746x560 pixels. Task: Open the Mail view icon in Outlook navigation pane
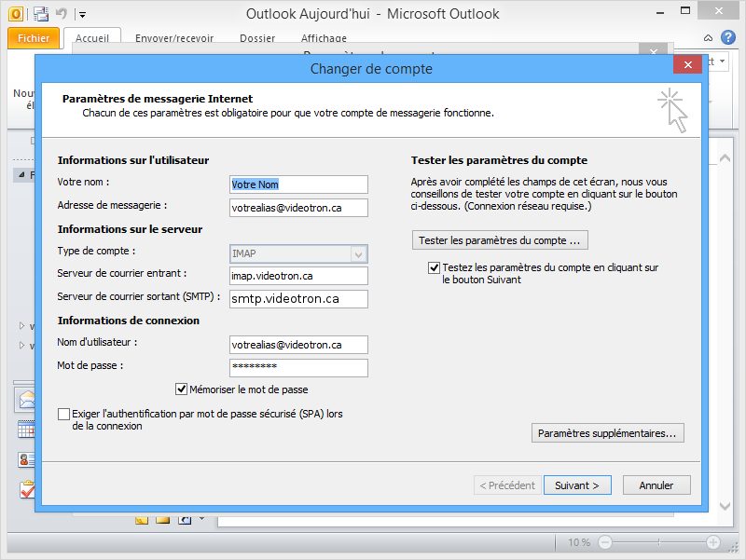point(26,400)
